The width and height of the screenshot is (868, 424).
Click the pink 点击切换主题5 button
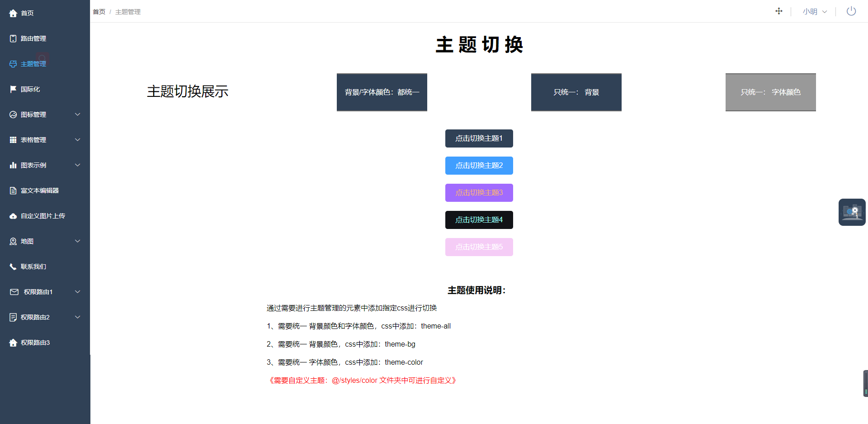coord(479,247)
